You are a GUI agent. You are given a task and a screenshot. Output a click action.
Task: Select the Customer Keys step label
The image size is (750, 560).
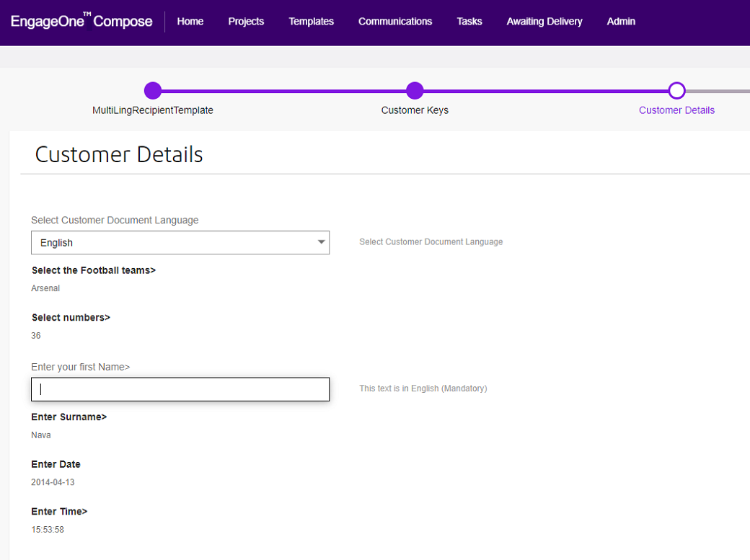click(x=415, y=110)
